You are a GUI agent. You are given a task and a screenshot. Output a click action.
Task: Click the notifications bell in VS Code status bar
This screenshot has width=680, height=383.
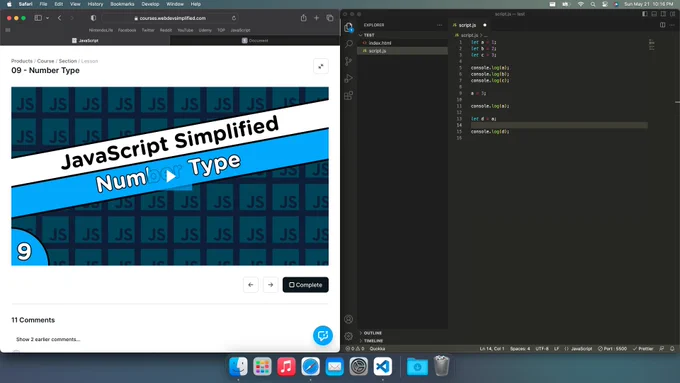672,349
